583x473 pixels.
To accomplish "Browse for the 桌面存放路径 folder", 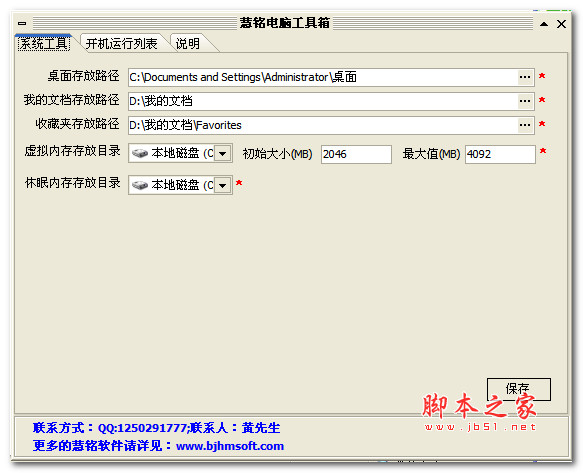I will point(525,77).
